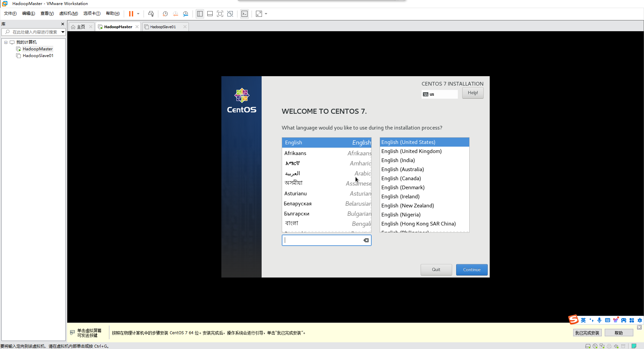
Task: Close the HadoopMaster tab
Action: [x=137, y=27]
